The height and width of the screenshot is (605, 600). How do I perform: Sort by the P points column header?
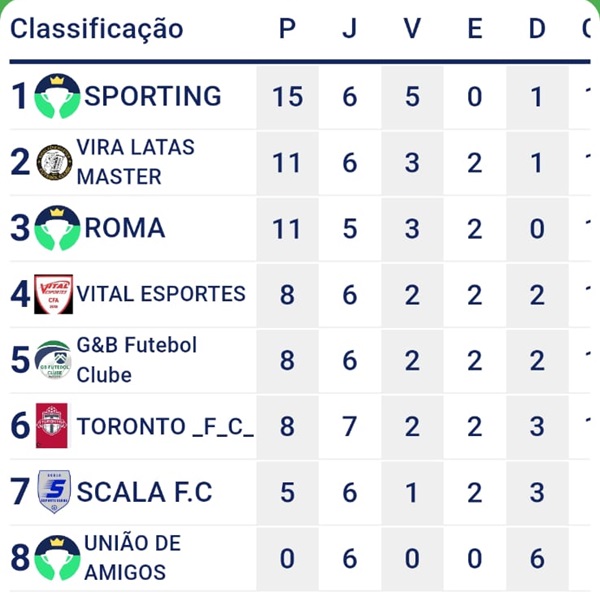pos(287,29)
